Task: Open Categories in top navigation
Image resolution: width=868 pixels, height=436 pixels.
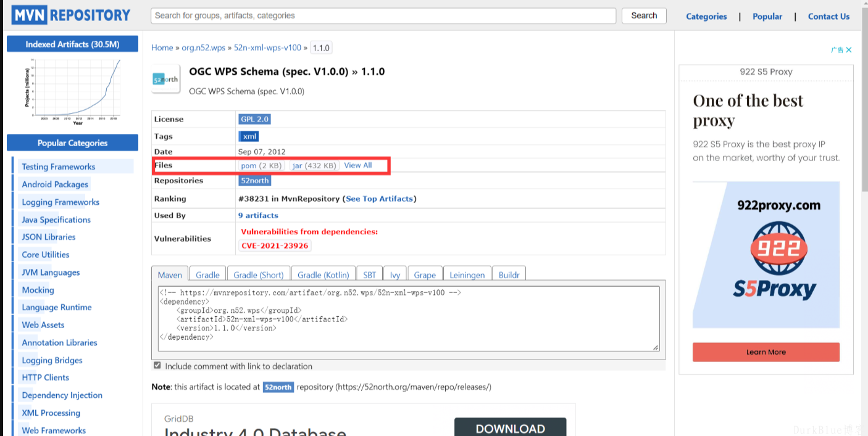Action: click(706, 17)
